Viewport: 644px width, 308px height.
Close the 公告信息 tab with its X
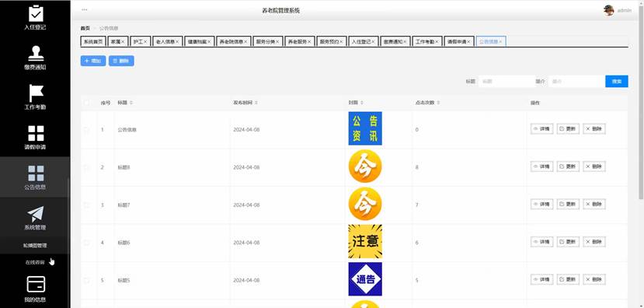[500, 42]
